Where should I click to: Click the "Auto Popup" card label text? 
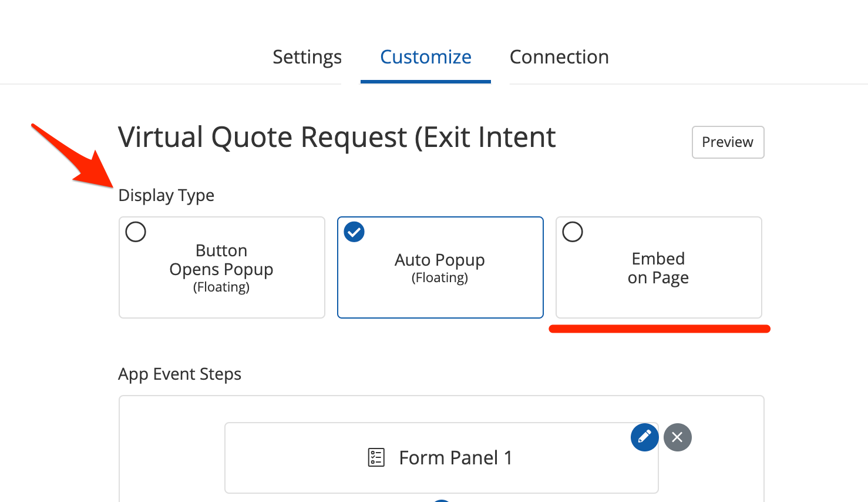(440, 260)
